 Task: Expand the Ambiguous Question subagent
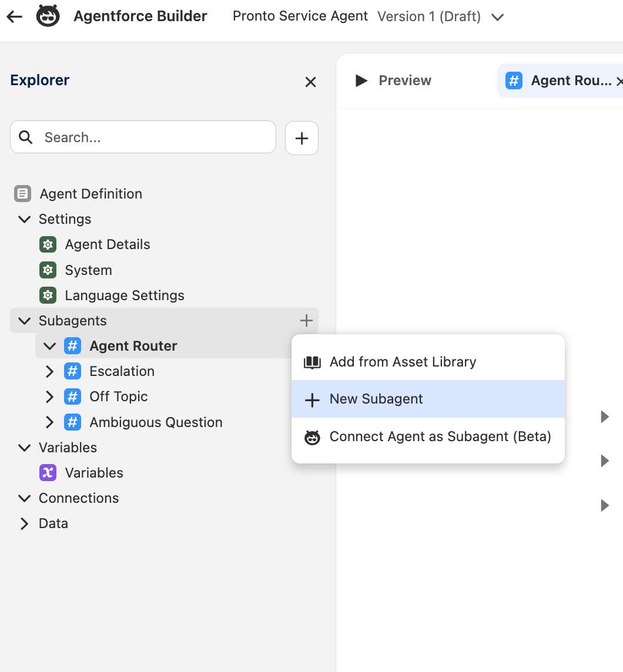50,422
